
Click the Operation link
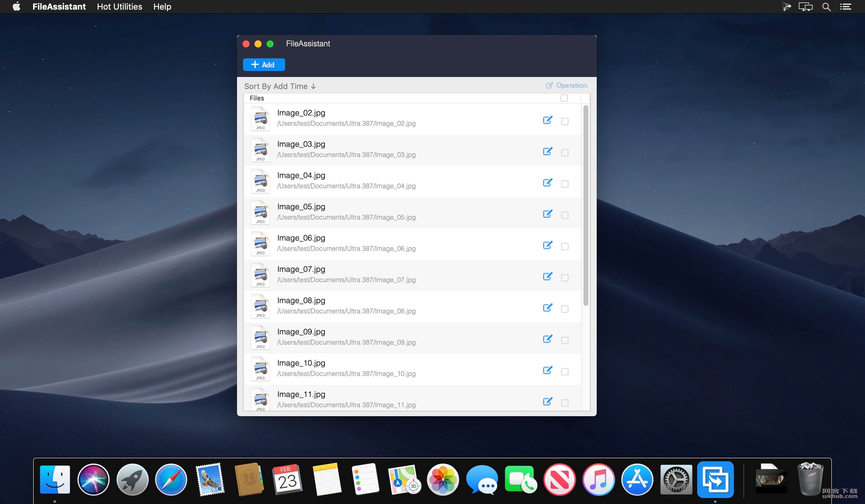[x=566, y=85]
